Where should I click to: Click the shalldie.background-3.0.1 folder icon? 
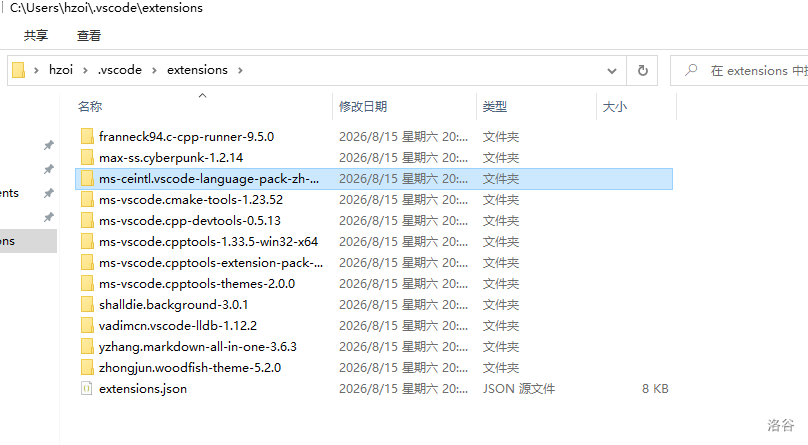(87, 305)
